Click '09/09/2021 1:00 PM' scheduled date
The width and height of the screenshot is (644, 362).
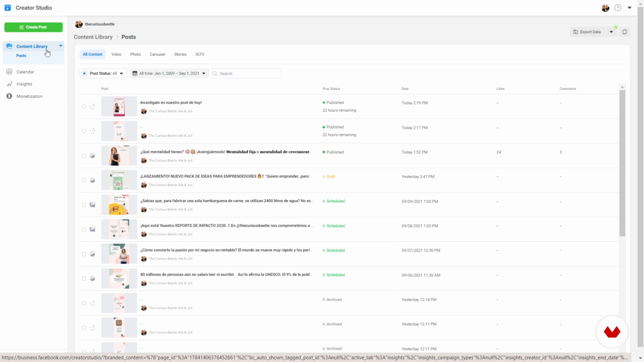coord(420,201)
